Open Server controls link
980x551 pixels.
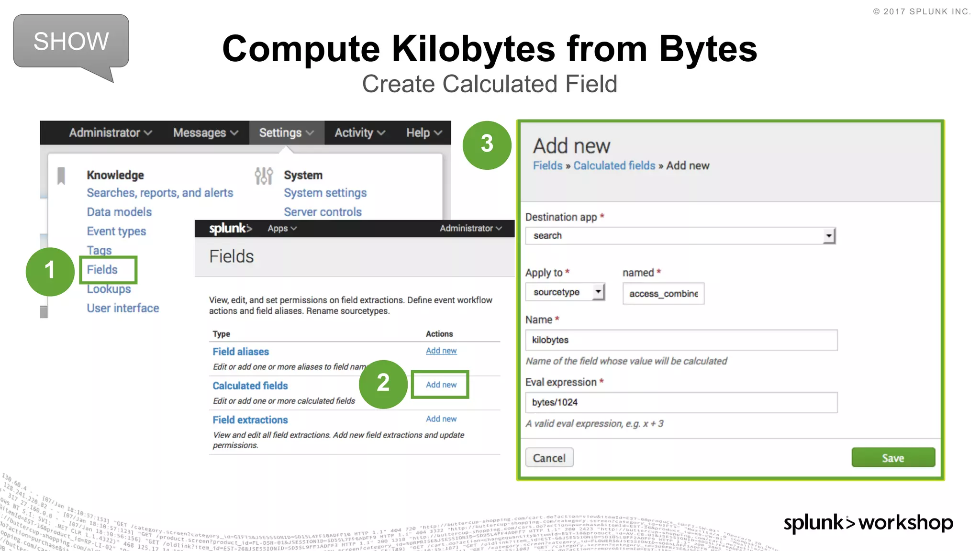coord(323,212)
